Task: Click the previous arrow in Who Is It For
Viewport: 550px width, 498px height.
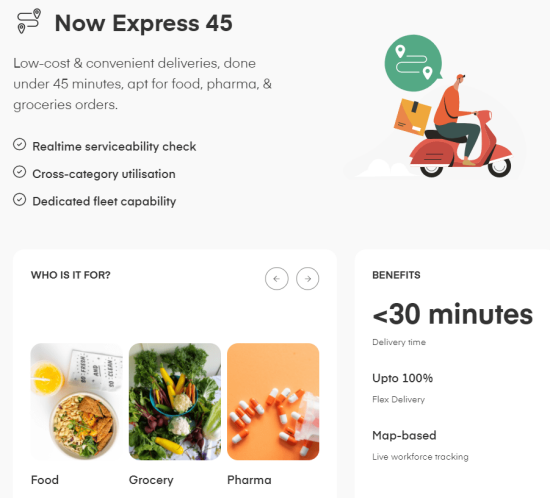Action: (x=277, y=279)
